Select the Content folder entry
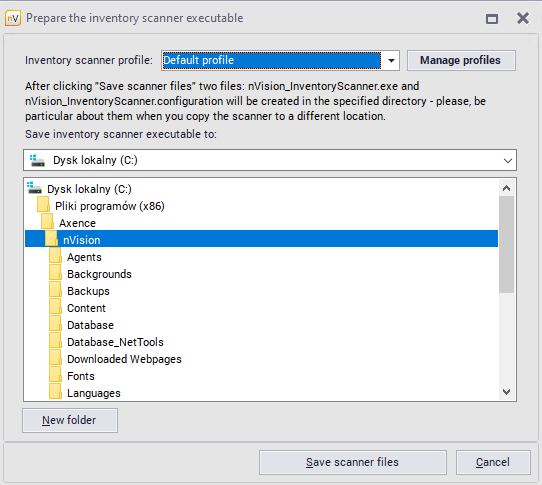542x485 pixels. [86, 308]
